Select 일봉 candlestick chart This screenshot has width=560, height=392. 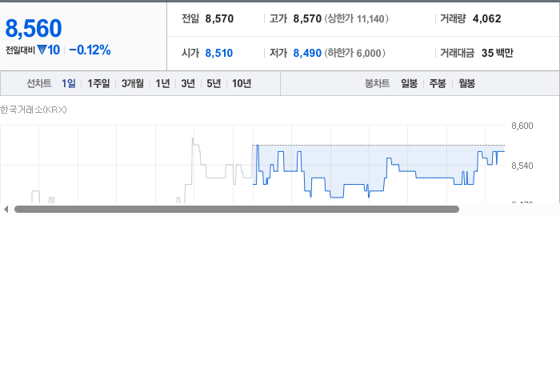tap(410, 83)
